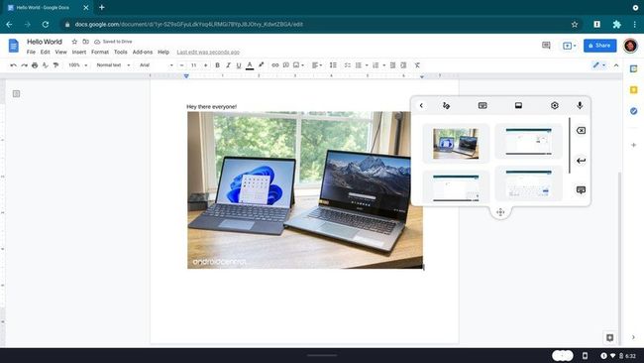Hide the floating keyboard

coord(581,189)
